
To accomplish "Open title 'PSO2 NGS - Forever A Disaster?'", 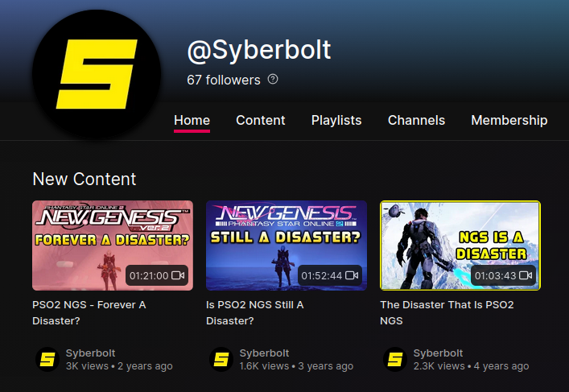I will (89, 312).
